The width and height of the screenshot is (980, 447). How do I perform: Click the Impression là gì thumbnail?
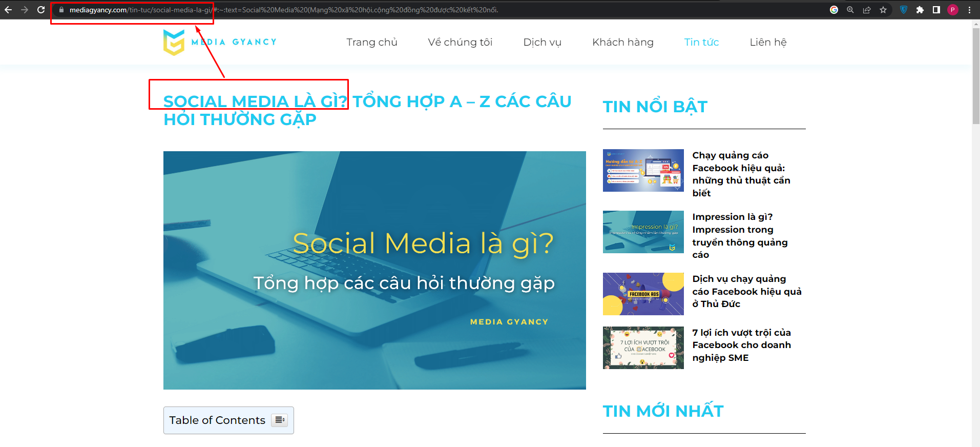[643, 232]
